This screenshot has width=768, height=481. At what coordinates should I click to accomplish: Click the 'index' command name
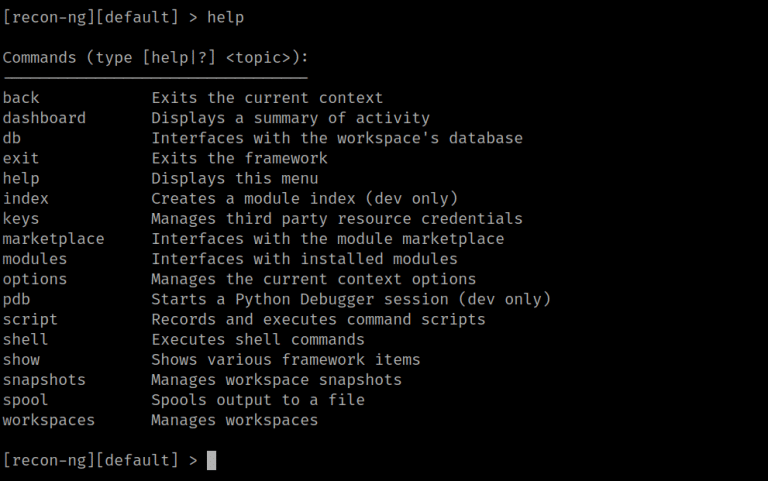[x=25, y=198]
